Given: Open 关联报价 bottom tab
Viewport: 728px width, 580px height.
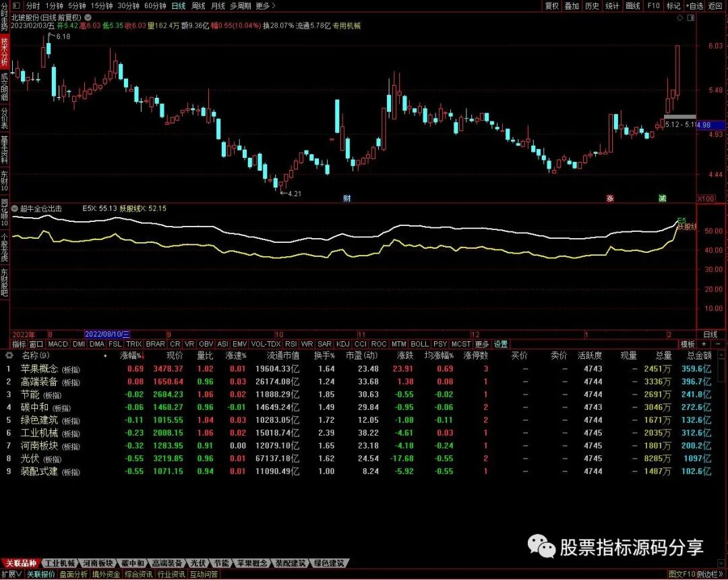Looking at the screenshot, I should (40, 575).
